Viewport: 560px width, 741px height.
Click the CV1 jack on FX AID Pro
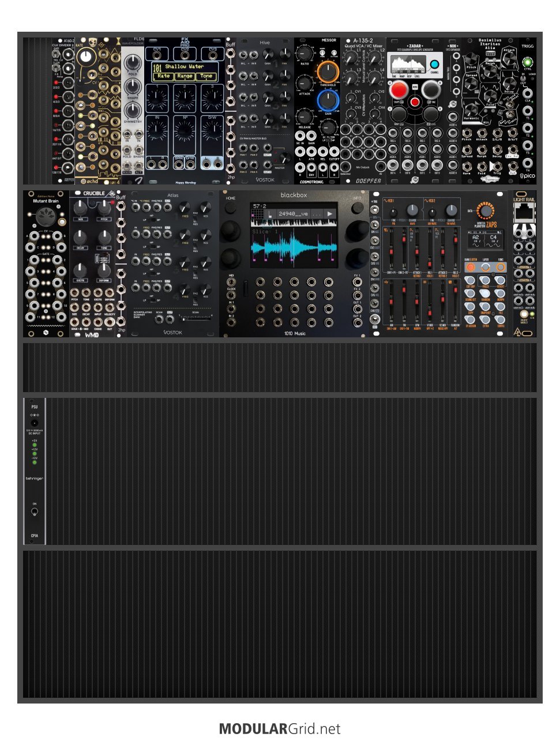157,55
